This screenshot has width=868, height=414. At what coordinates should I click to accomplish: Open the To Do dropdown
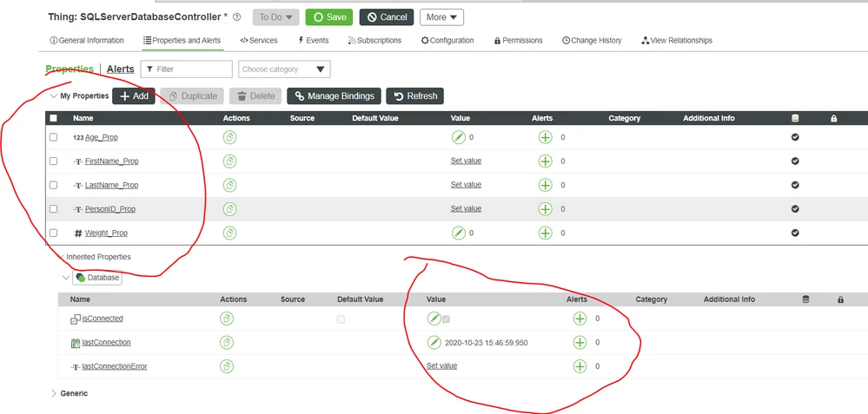coord(275,17)
